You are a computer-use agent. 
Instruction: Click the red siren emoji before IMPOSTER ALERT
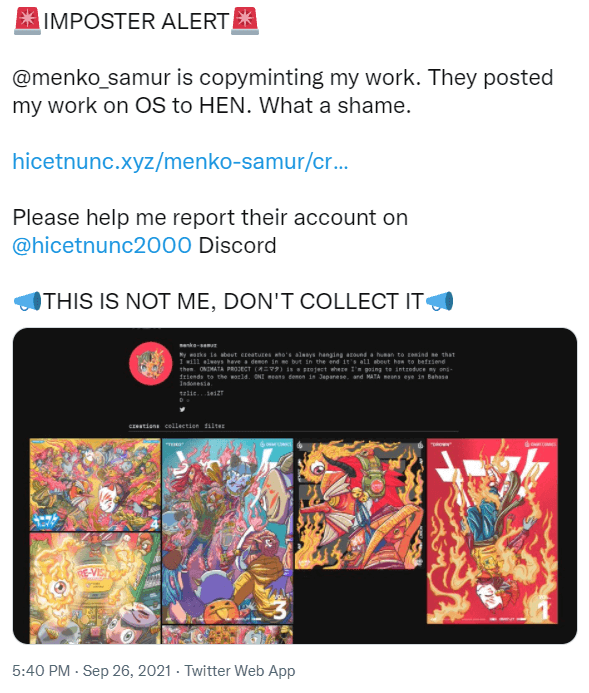(27, 21)
